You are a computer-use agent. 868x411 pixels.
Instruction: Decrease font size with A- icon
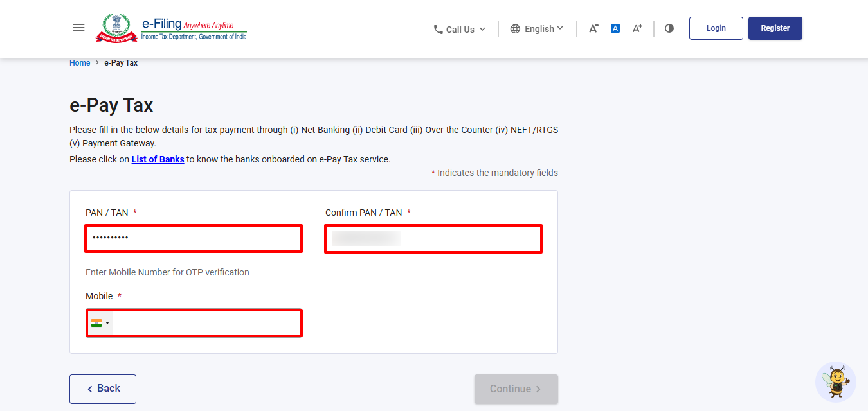click(593, 28)
